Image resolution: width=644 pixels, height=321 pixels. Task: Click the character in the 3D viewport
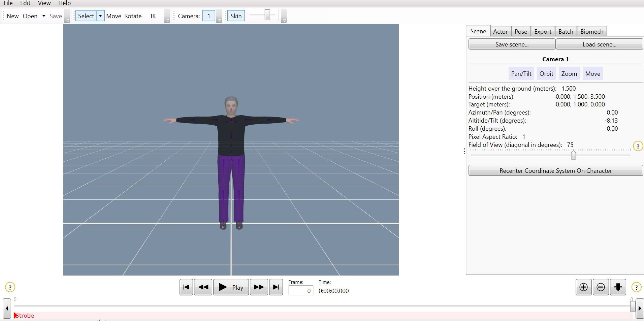point(231,163)
